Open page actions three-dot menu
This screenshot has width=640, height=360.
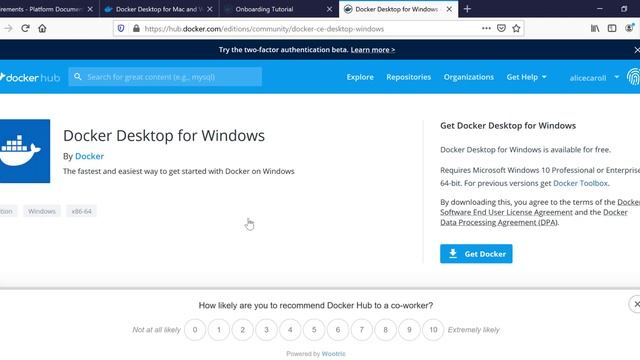pyautogui.click(x=486, y=28)
